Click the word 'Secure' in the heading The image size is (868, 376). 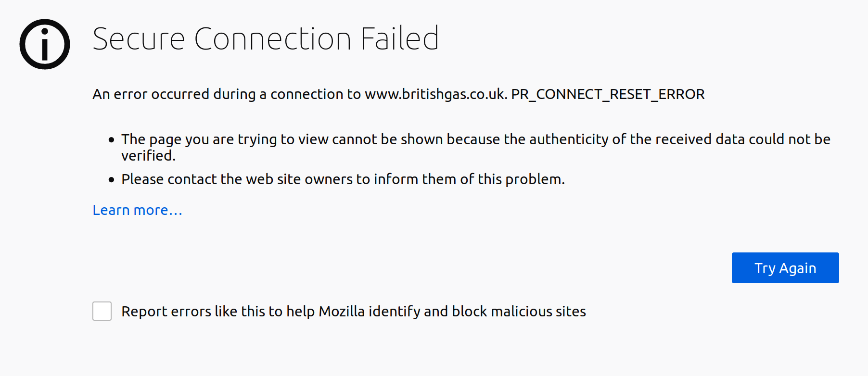[139, 38]
